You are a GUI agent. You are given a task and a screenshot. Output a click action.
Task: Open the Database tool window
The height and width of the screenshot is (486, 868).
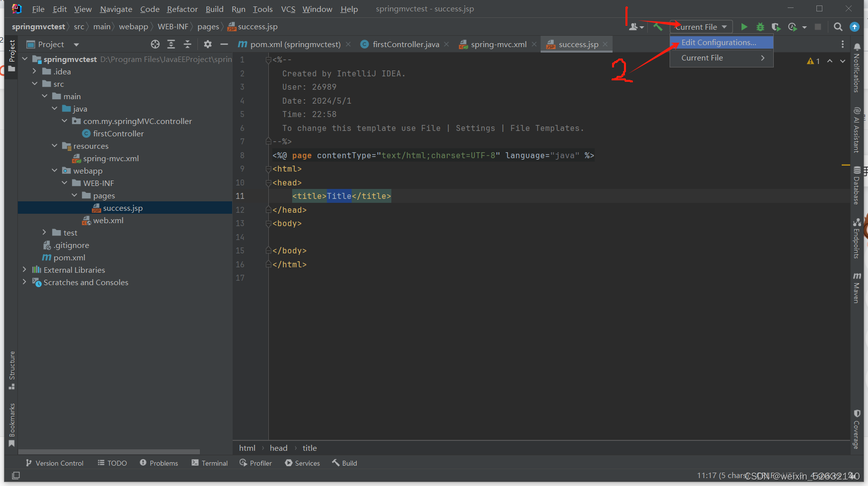coord(857,185)
